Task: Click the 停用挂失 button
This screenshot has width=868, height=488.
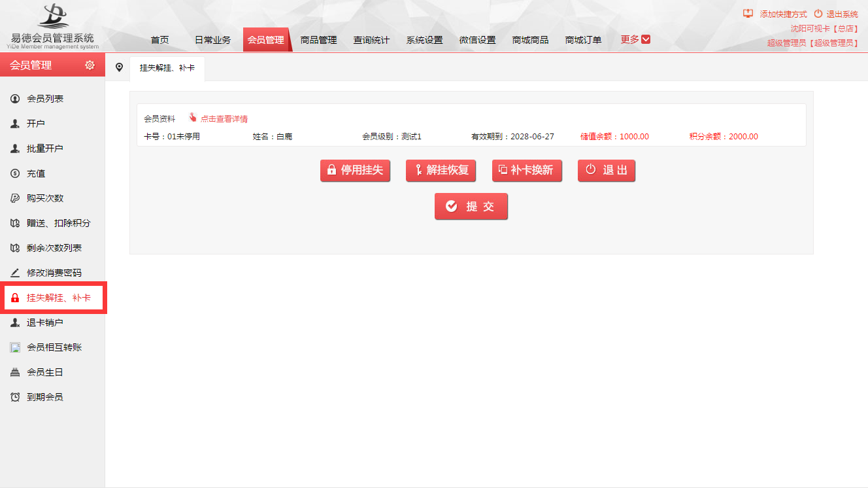Action: coord(355,170)
